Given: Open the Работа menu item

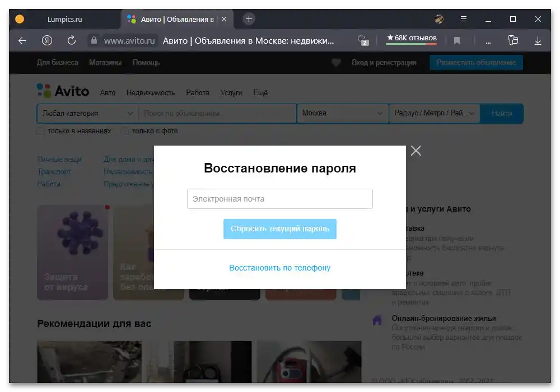Looking at the screenshot, I should [x=198, y=93].
